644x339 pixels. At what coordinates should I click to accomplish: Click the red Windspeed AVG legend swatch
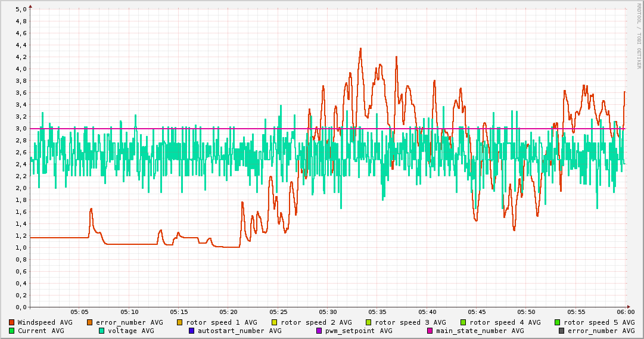coord(12,322)
